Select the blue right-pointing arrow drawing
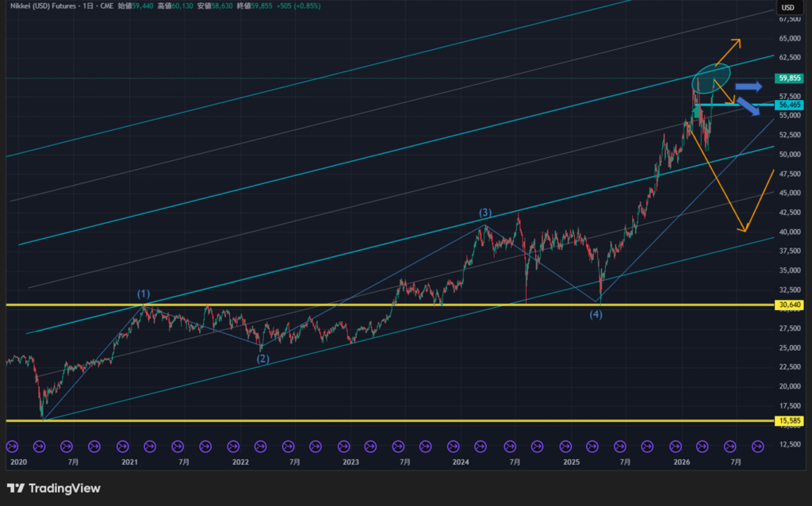This screenshot has width=812, height=506. click(748, 86)
